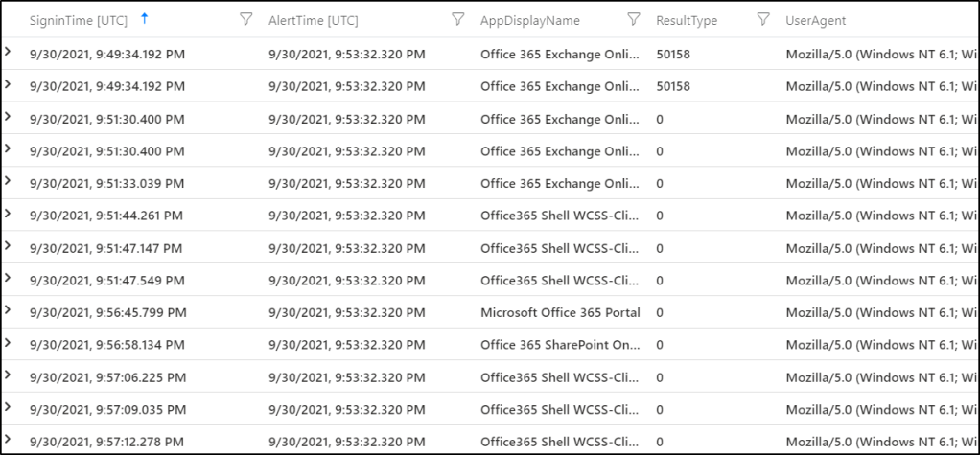Open filter for AlertTime column
The width and height of the screenshot is (980, 455).
pyautogui.click(x=457, y=19)
